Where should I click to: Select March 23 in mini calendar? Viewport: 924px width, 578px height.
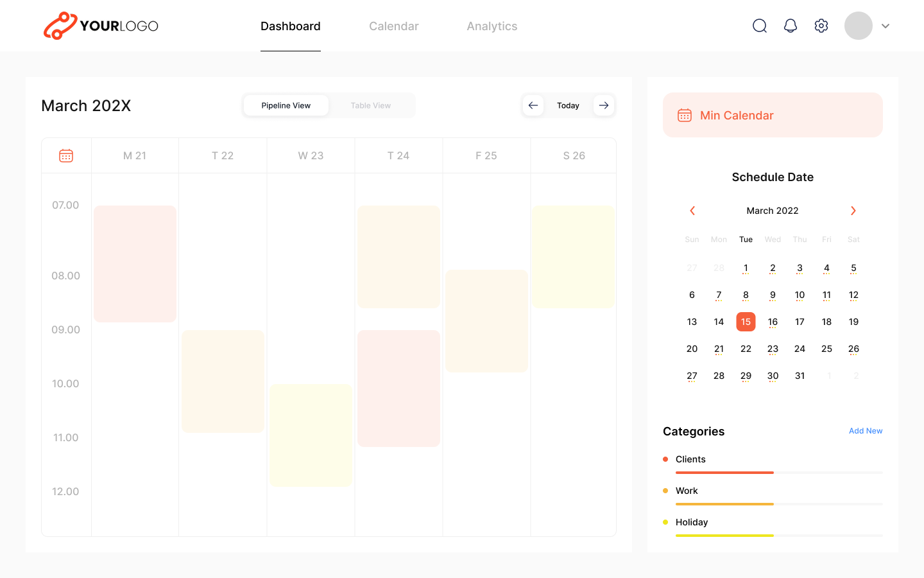(773, 349)
